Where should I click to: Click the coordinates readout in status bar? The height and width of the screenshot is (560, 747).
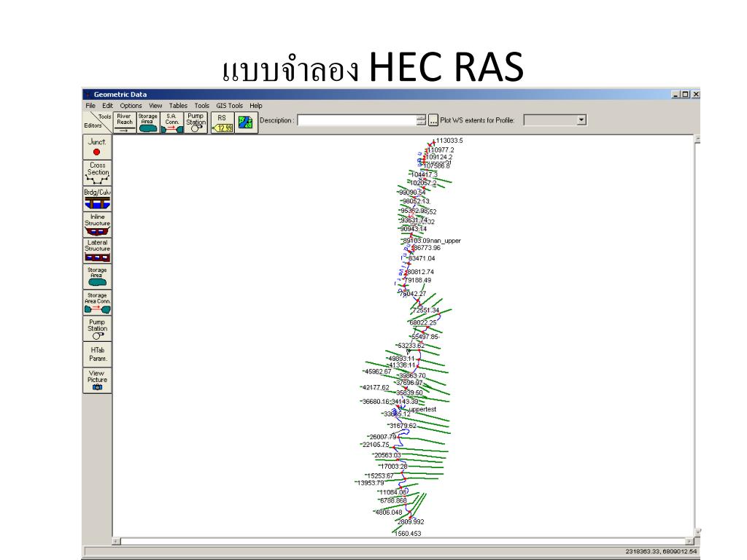point(661,551)
